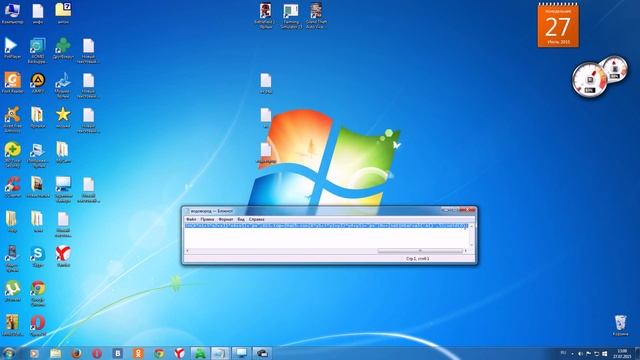
Task: Switch to monitor app in the taskbar
Action: pos(241,353)
